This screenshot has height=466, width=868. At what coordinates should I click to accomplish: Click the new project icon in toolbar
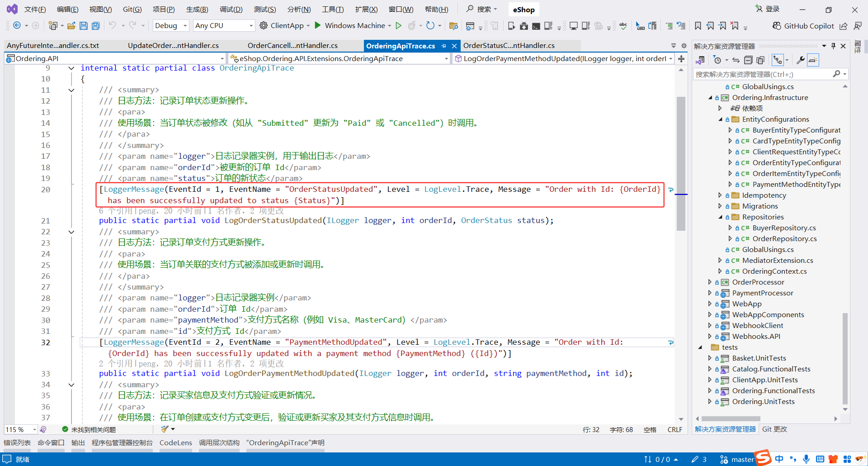pyautogui.click(x=53, y=26)
